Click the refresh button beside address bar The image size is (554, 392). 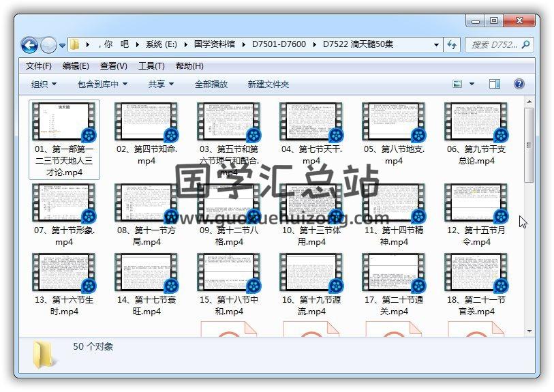click(452, 45)
